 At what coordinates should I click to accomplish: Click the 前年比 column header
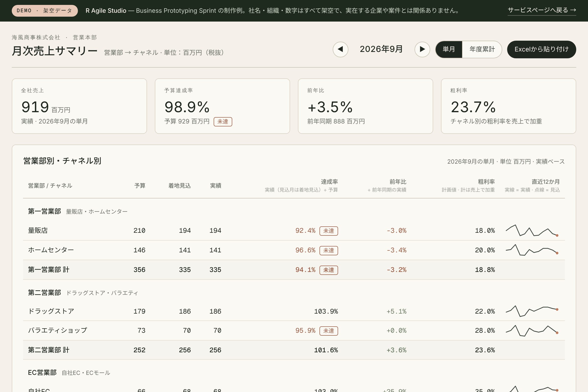click(x=398, y=182)
